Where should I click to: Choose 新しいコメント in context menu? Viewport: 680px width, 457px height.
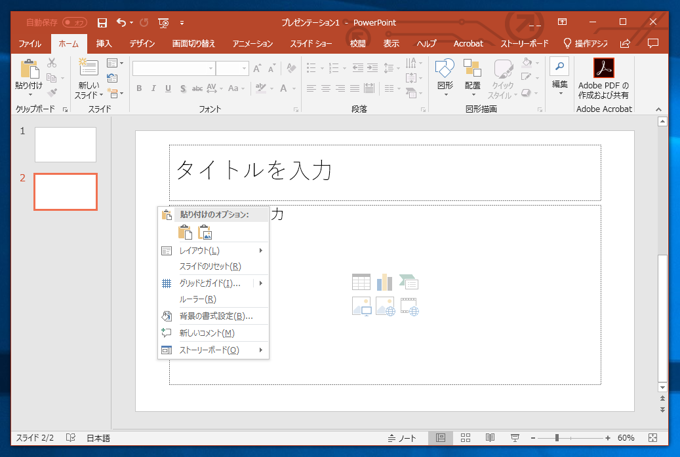tap(206, 333)
